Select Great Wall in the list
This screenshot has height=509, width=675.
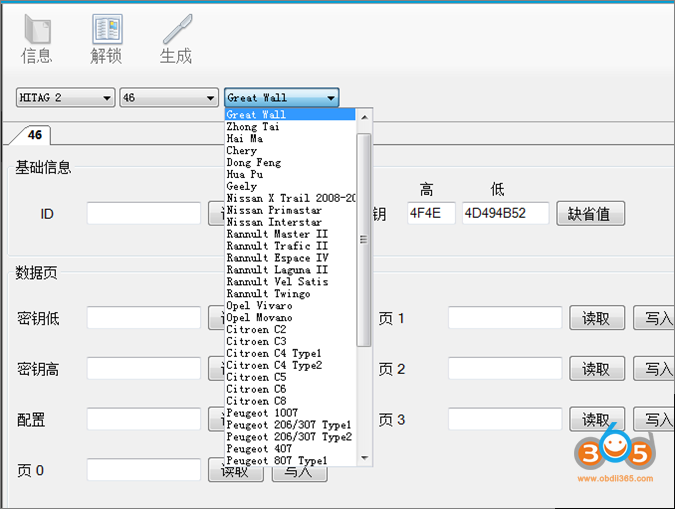point(290,115)
